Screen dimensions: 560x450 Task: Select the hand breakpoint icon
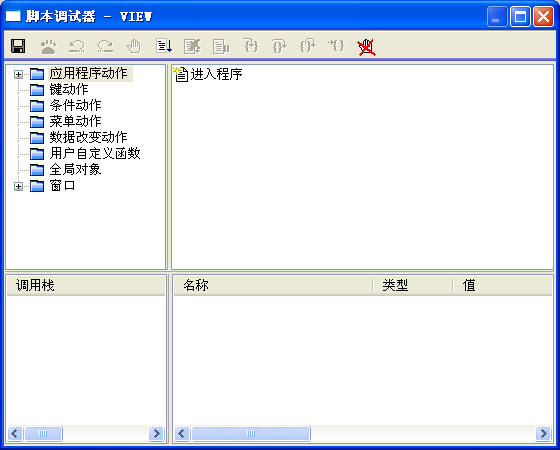pyautogui.click(x=134, y=46)
